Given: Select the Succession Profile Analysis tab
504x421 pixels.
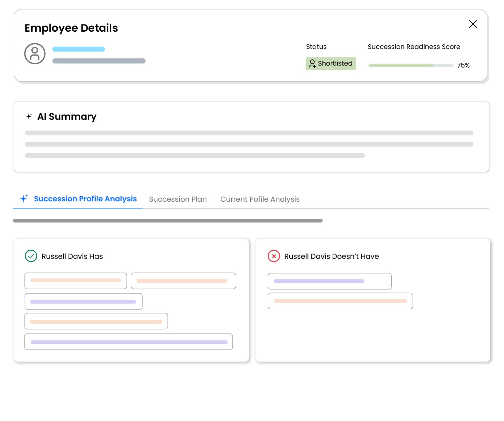Looking at the screenshot, I should (85, 199).
